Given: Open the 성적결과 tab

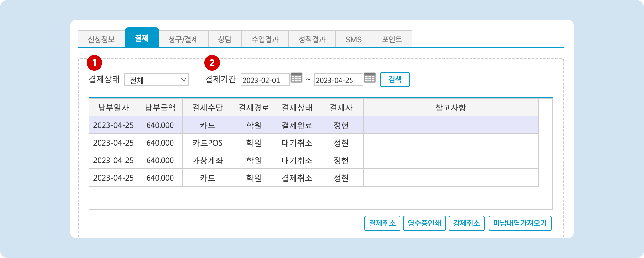Looking at the screenshot, I should click(x=312, y=39).
